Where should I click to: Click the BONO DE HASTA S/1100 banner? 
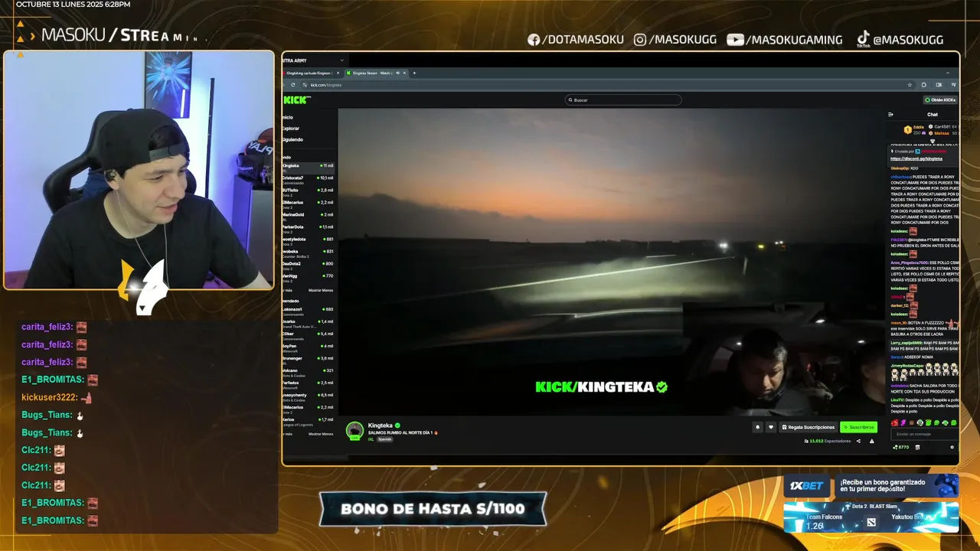click(x=433, y=509)
